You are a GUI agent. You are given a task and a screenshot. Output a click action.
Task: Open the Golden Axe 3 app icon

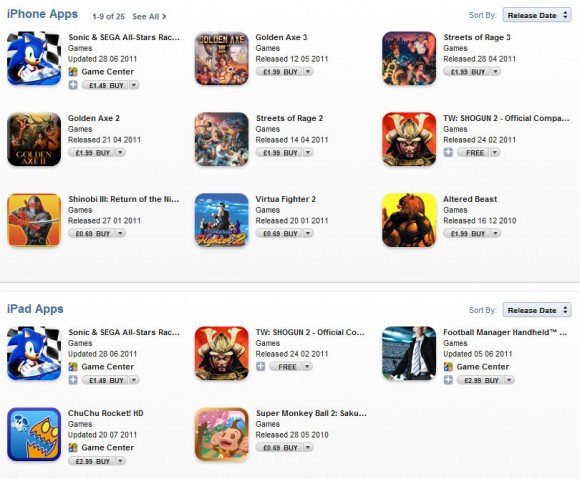click(222, 58)
